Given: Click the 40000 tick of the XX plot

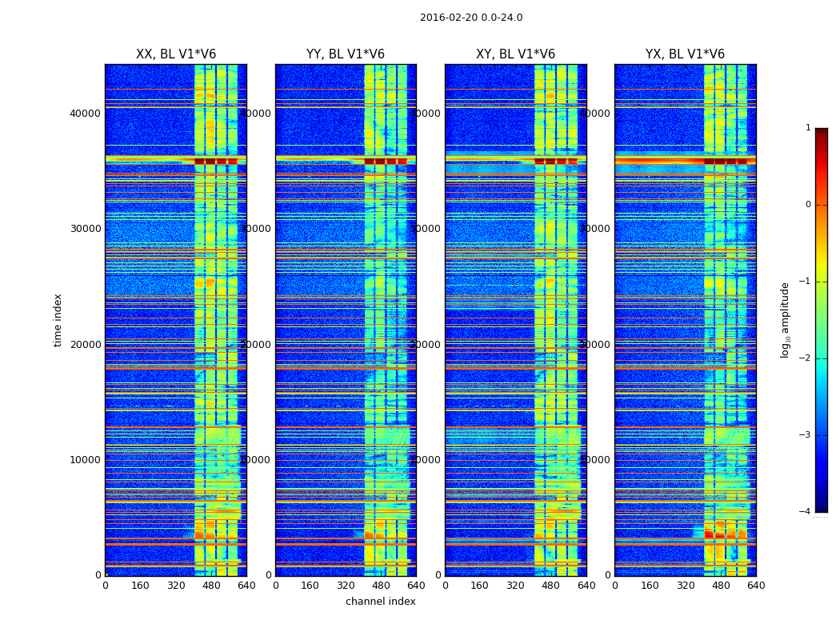Looking at the screenshot, I should pos(85,113).
